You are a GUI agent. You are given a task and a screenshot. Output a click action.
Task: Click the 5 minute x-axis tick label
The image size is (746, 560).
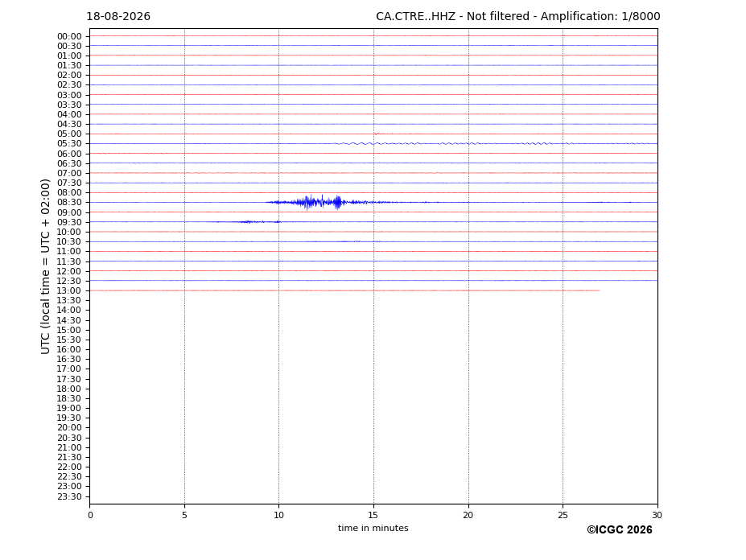click(x=184, y=515)
